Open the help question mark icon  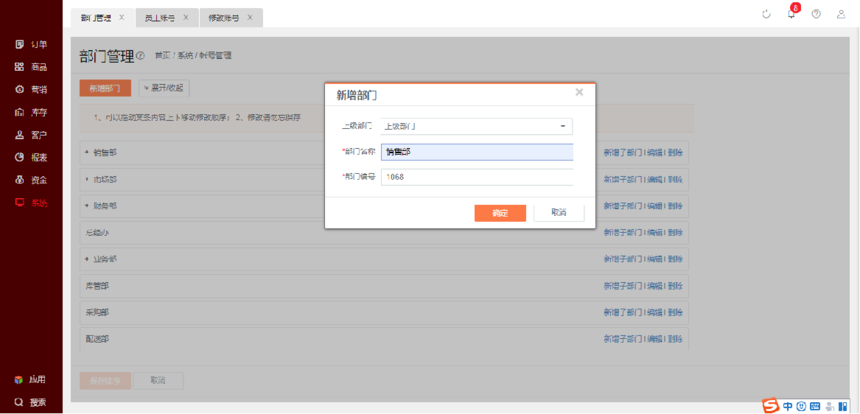816,14
